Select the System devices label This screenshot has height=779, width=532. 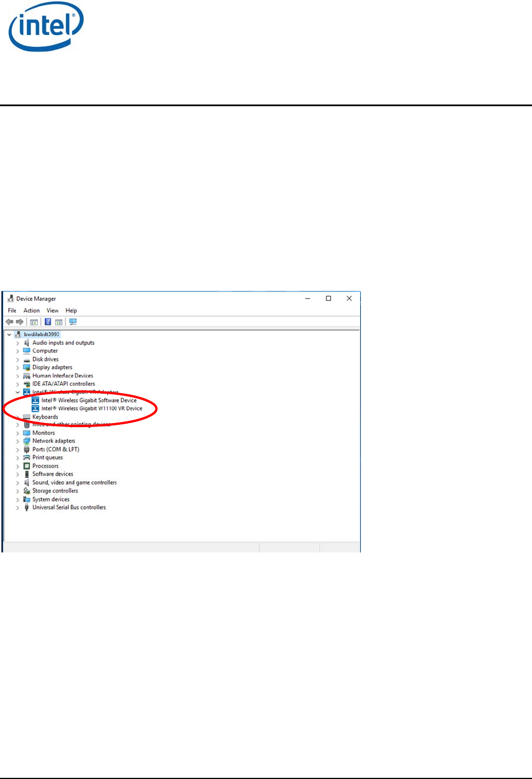coord(51,499)
